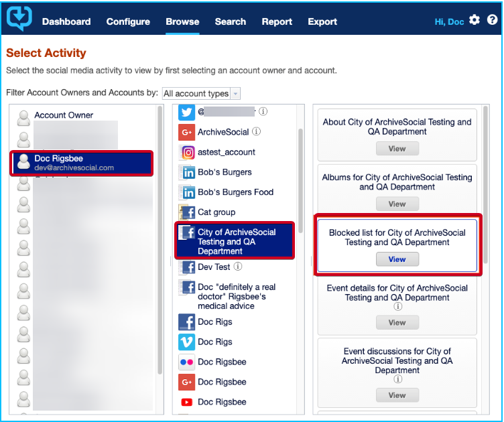Select Bob's Burgers Food LinkedIn icon
This screenshot has height=422, width=504.
[x=188, y=192]
